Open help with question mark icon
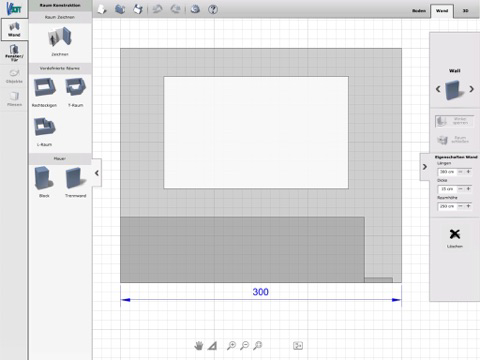Viewport: 480px width, 360px height. pos(213,9)
